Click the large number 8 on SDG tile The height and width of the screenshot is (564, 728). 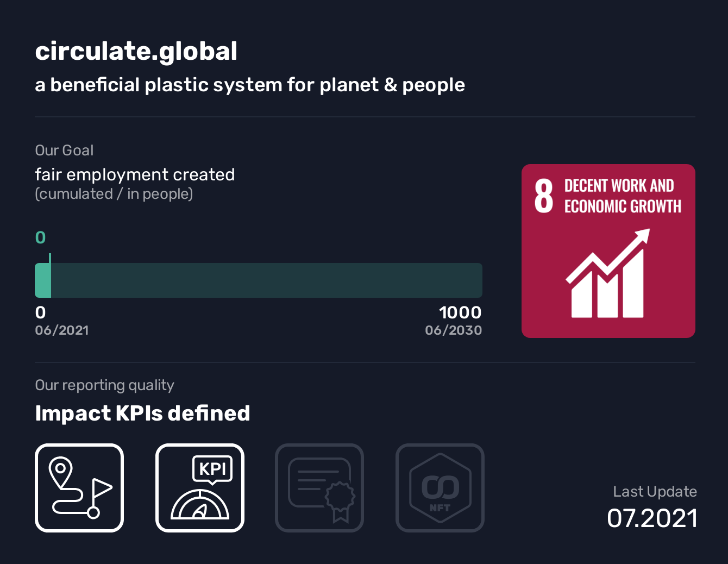pyautogui.click(x=543, y=196)
